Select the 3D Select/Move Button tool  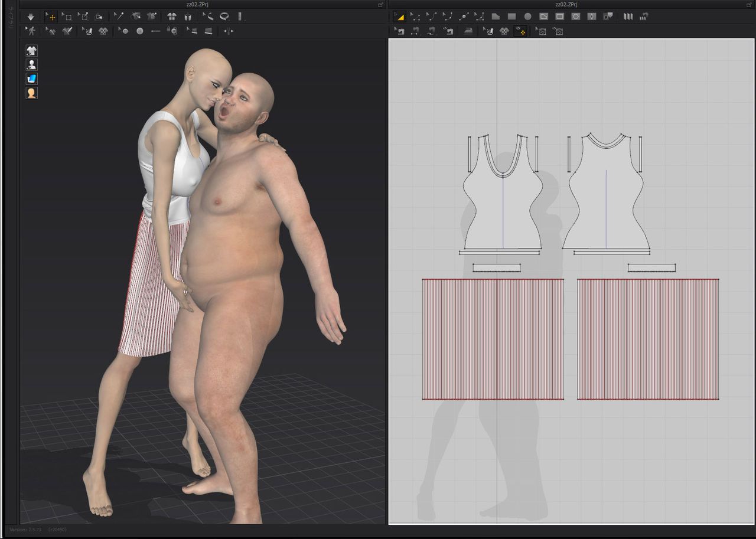click(123, 31)
